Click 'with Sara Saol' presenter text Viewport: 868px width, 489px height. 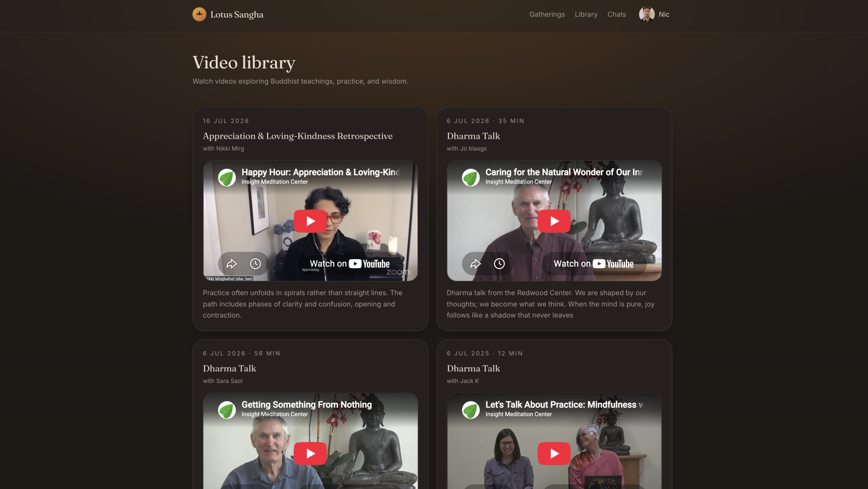click(223, 381)
